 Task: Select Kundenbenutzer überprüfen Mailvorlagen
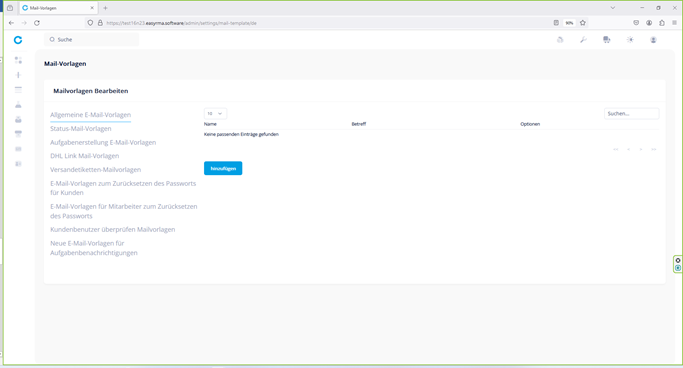pyautogui.click(x=112, y=230)
